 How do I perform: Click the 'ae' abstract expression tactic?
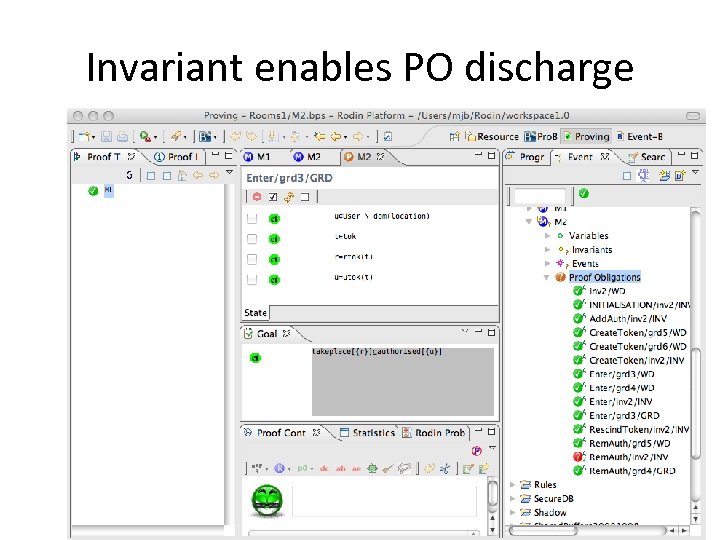pyautogui.click(x=356, y=469)
